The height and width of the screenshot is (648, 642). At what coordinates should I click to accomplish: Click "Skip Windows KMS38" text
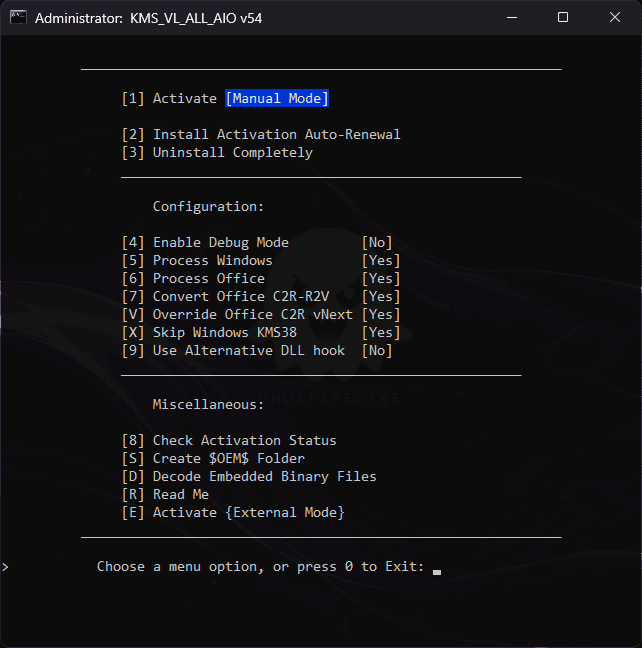pos(225,332)
